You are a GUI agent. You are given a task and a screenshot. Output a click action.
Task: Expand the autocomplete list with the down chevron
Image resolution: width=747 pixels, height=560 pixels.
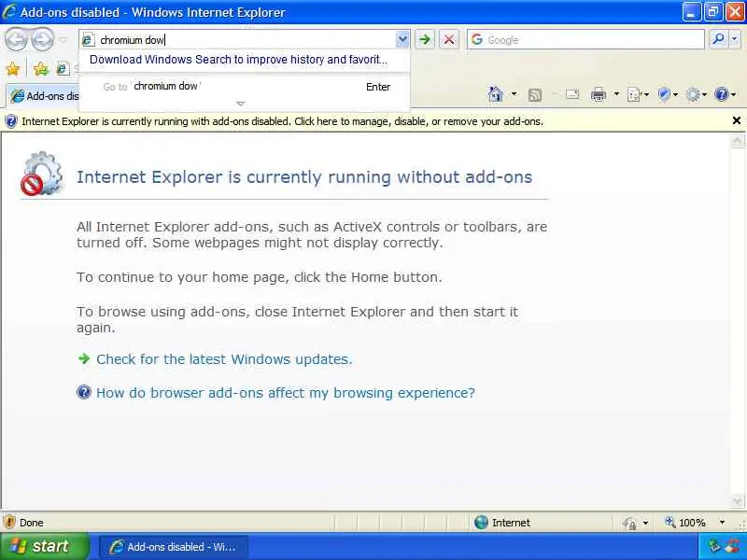[241, 104]
